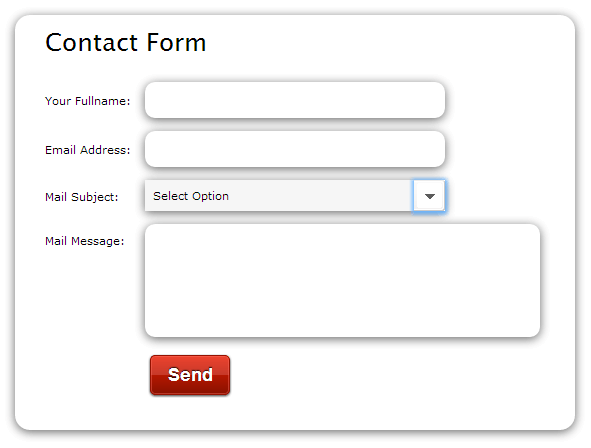Click the down-arrow icon in Mail Subject
This screenshot has height=448, width=591.
[x=429, y=196]
